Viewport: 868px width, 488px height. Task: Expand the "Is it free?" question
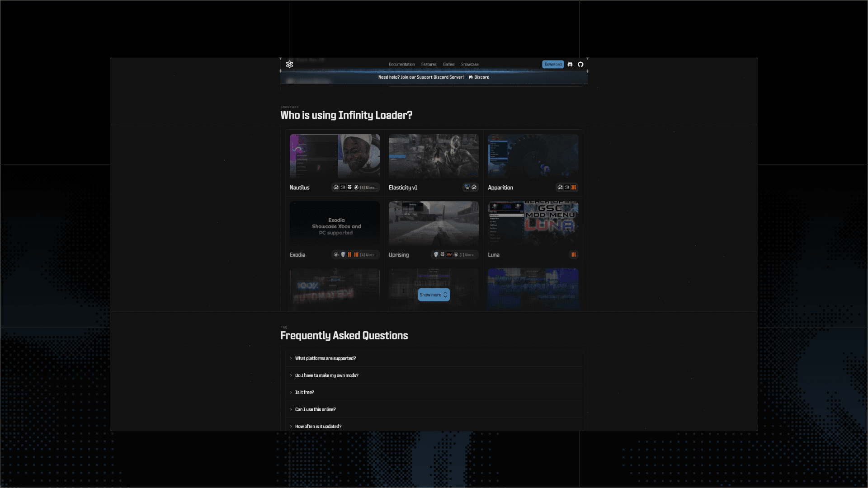pos(434,392)
